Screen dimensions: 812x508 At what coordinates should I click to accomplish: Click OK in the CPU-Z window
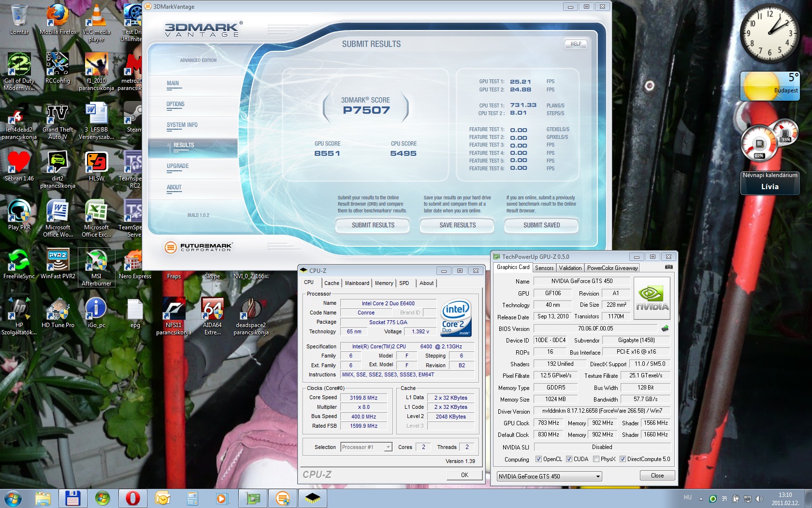click(464, 475)
